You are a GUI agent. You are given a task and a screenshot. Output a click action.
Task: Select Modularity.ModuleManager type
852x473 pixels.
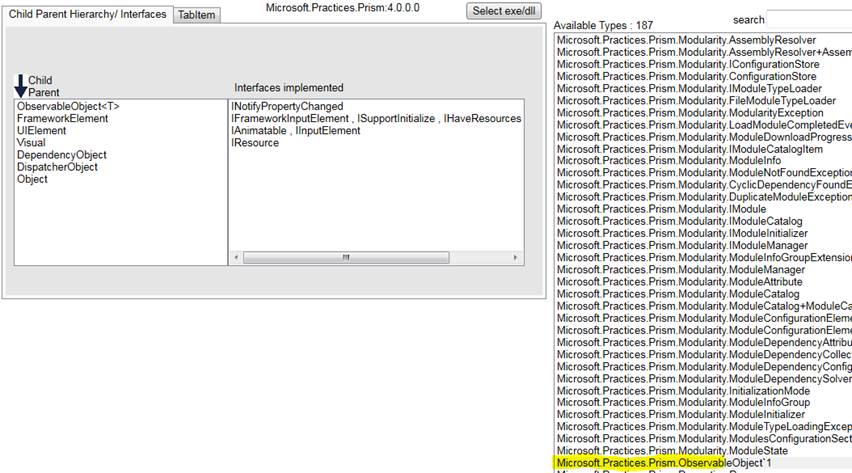point(681,270)
